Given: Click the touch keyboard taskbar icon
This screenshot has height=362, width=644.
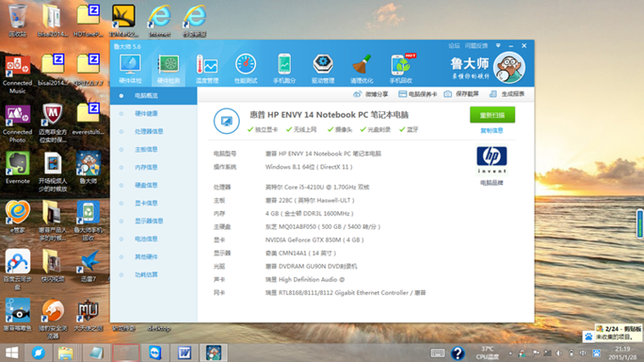Looking at the screenshot, I should click(437, 353).
